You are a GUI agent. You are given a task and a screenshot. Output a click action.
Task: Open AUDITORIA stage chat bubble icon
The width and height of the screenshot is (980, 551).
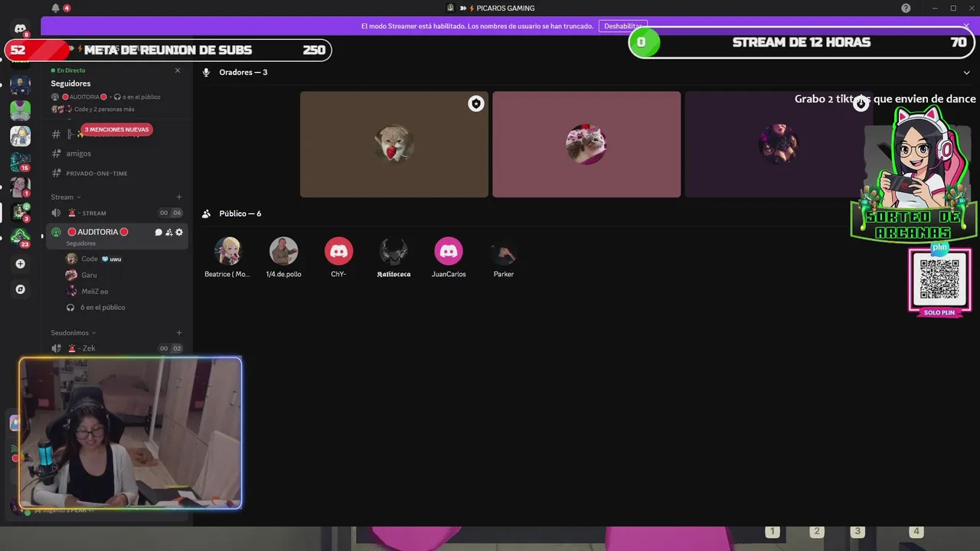[158, 232]
